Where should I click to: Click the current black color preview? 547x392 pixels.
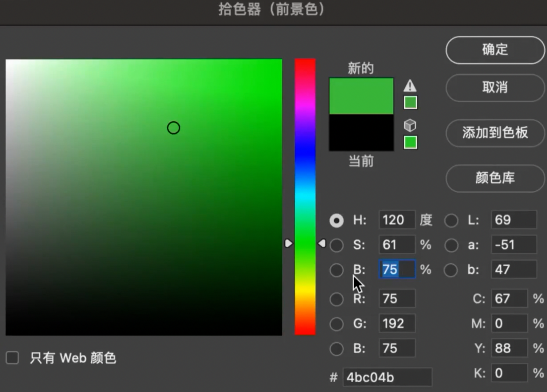tap(361, 133)
